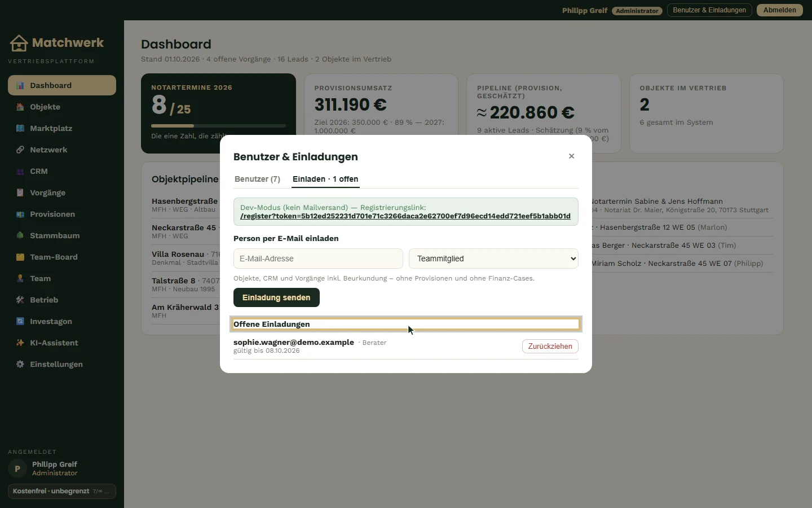Image resolution: width=812 pixels, height=508 pixels.
Task: Open KI-Assistent sparkle icon
Action: [x=20, y=343]
